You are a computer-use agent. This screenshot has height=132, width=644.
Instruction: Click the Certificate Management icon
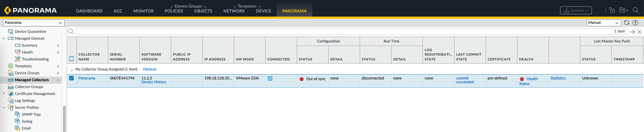point(11,94)
